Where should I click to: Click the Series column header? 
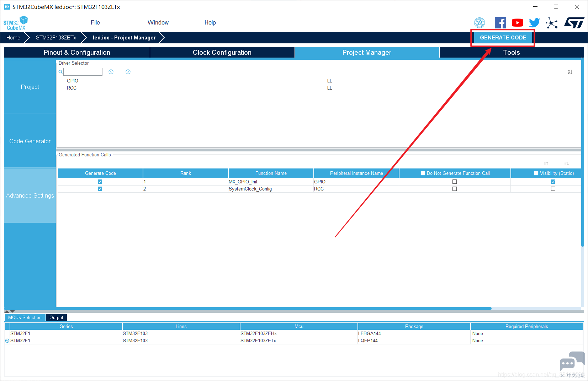[x=66, y=326]
